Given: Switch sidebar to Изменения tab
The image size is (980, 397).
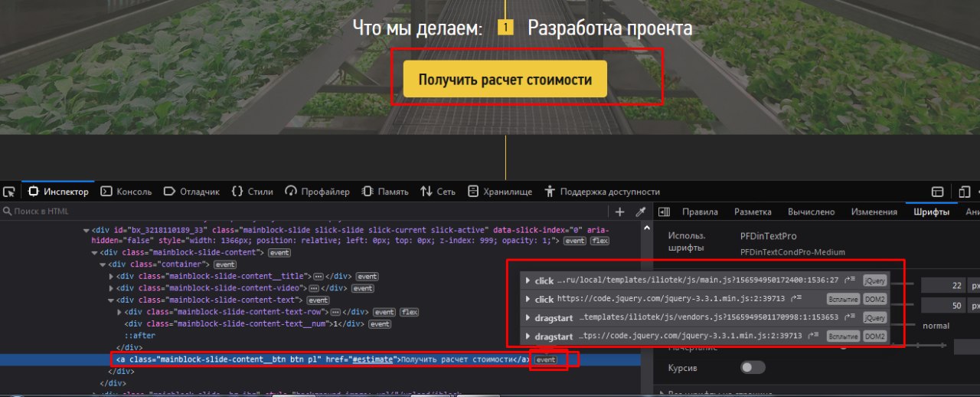Looking at the screenshot, I should [x=874, y=212].
